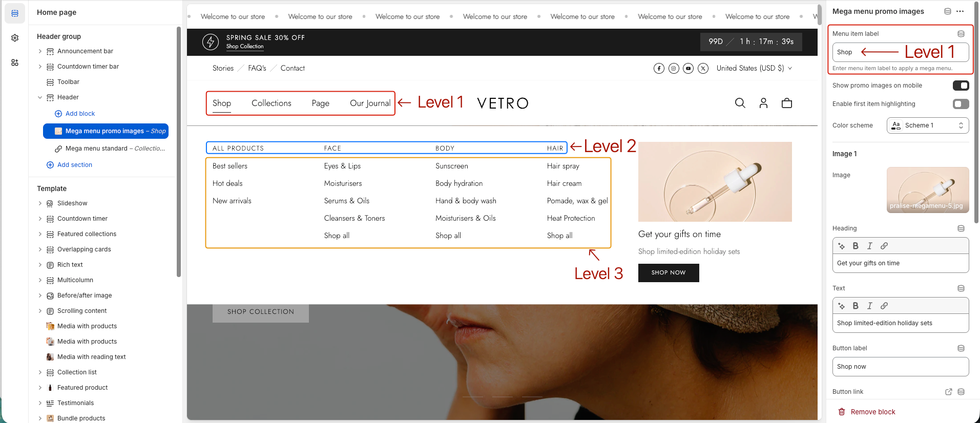Collapse the Header section in tree
980x423 pixels.
click(40, 97)
